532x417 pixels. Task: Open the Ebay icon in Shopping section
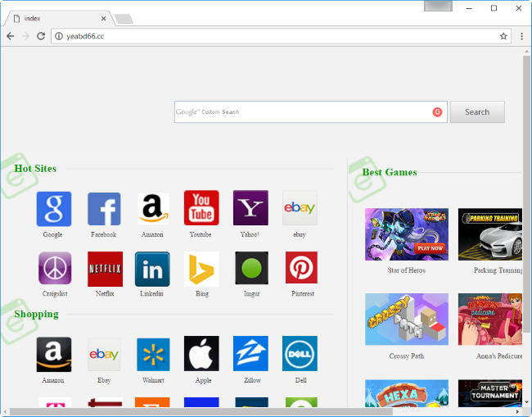(x=104, y=354)
